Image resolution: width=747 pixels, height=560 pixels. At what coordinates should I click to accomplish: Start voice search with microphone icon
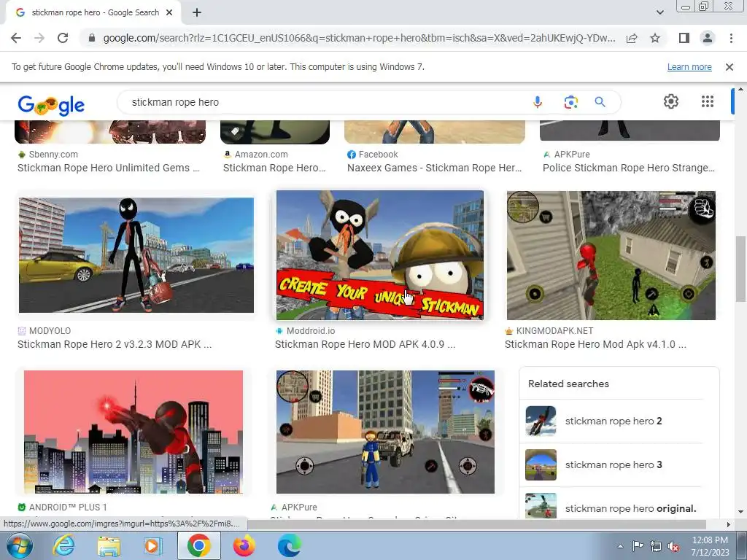coord(538,102)
